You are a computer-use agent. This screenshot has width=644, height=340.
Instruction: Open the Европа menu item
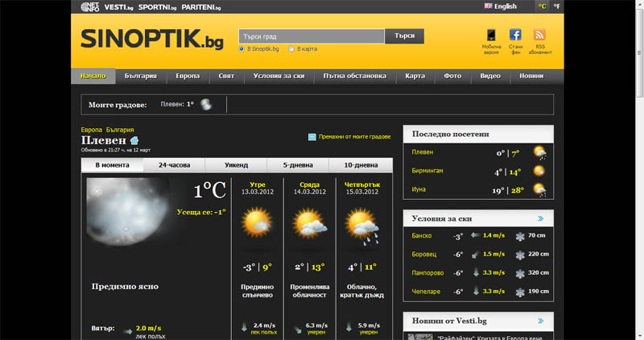188,76
